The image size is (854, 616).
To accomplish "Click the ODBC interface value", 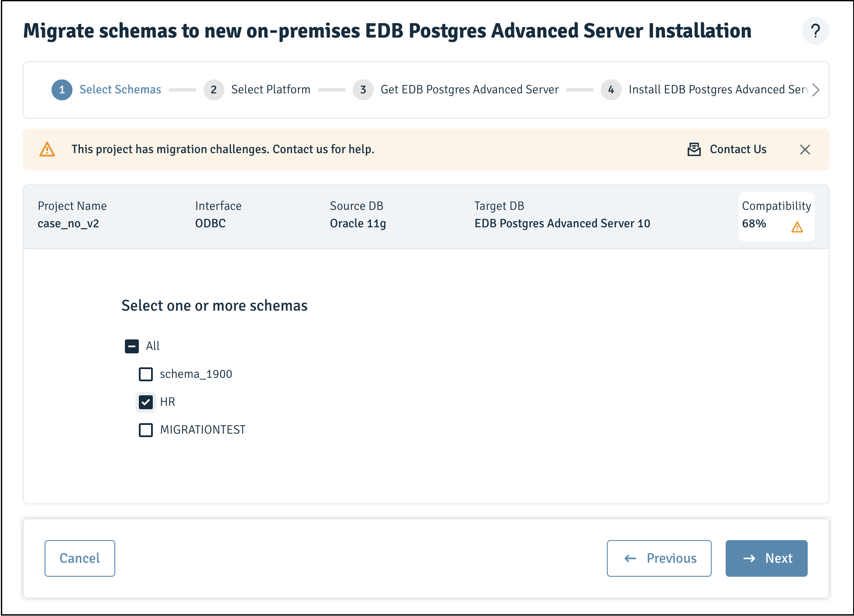I will pos(210,223).
